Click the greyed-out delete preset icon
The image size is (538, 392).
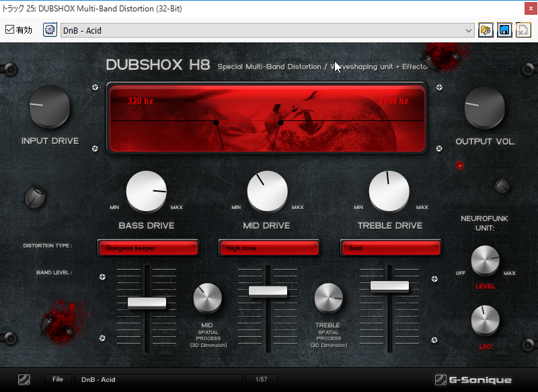coord(523,30)
